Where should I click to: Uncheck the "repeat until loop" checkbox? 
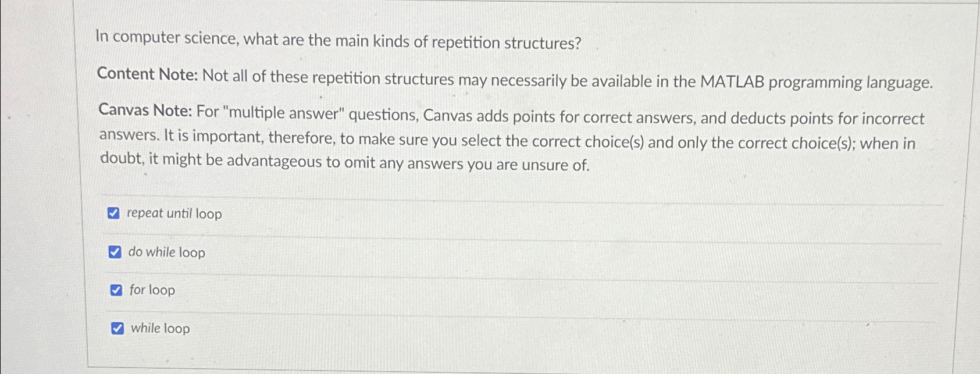pos(115,213)
